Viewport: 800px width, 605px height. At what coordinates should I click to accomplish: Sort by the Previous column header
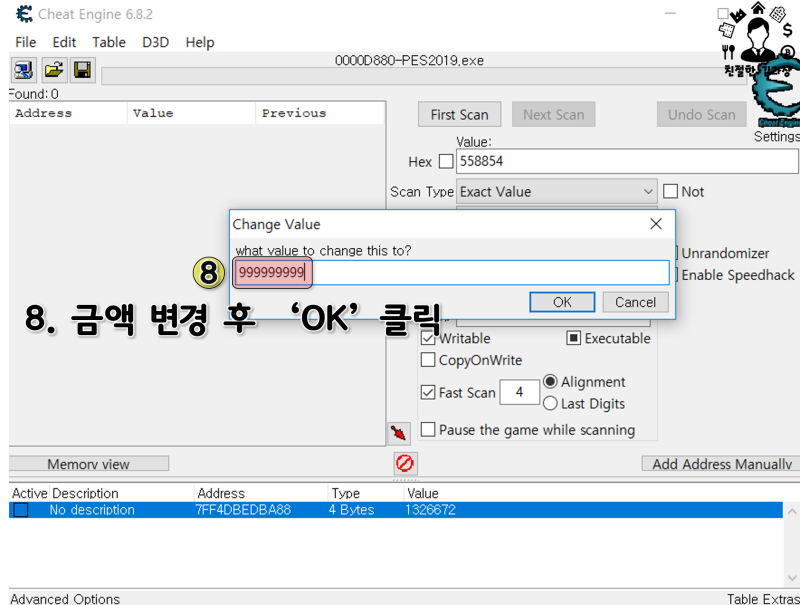(320, 113)
